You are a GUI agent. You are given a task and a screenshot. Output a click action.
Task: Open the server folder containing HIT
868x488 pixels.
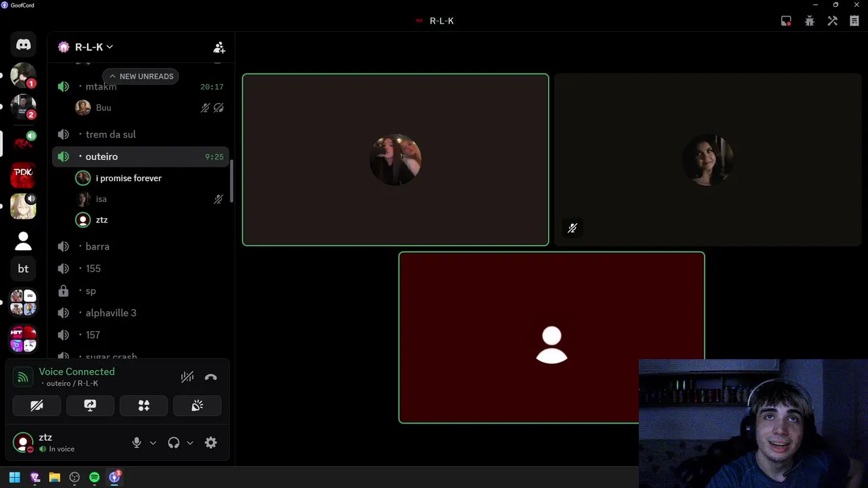23,338
